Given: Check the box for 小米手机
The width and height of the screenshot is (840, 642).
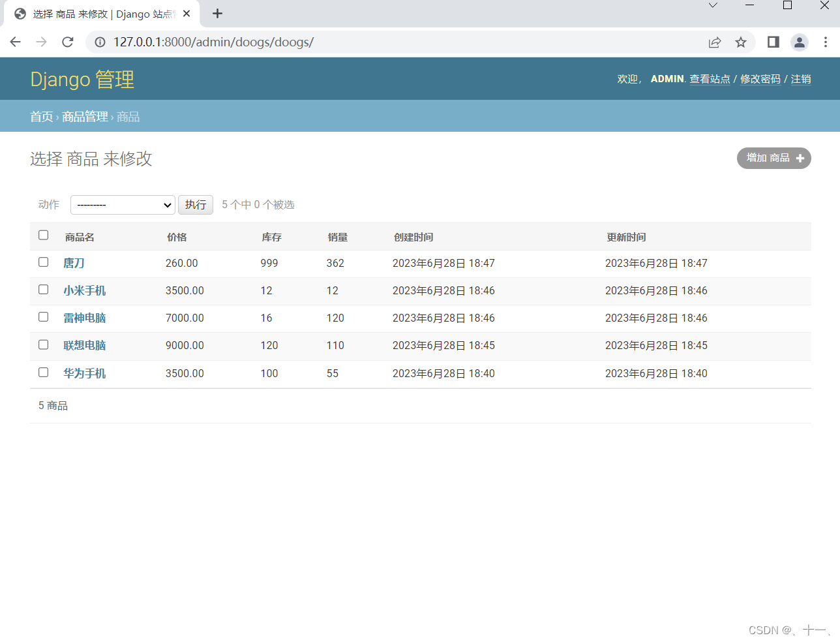Looking at the screenshot, I should pyautogui.click(x=44, y=290).
